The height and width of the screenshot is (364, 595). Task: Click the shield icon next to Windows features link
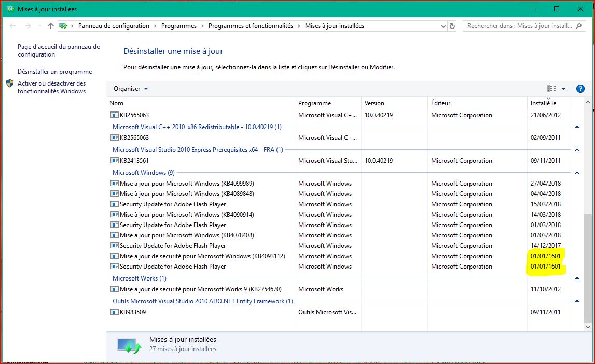[9, 83]
